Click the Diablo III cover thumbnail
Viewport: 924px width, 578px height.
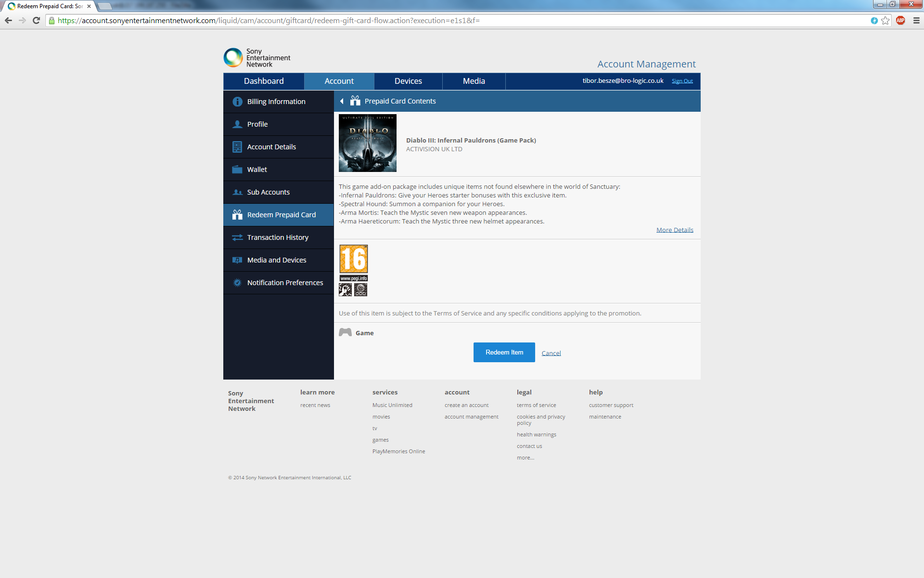coord(368,143)
